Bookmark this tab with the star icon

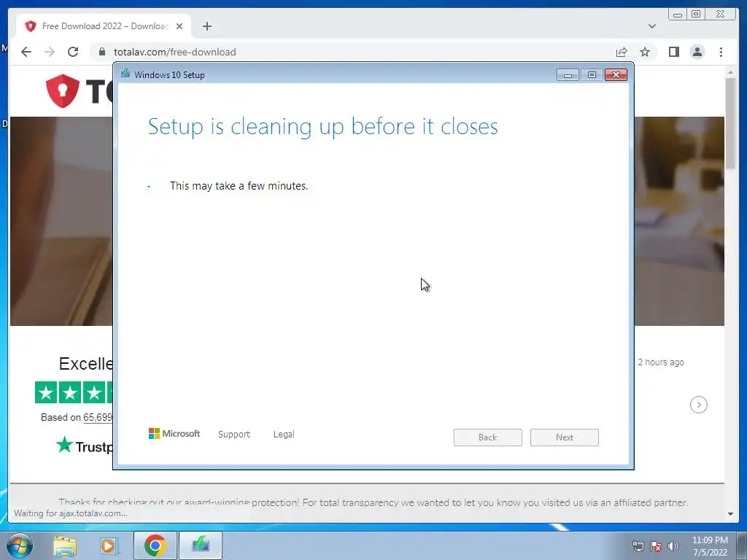[645, 52]
